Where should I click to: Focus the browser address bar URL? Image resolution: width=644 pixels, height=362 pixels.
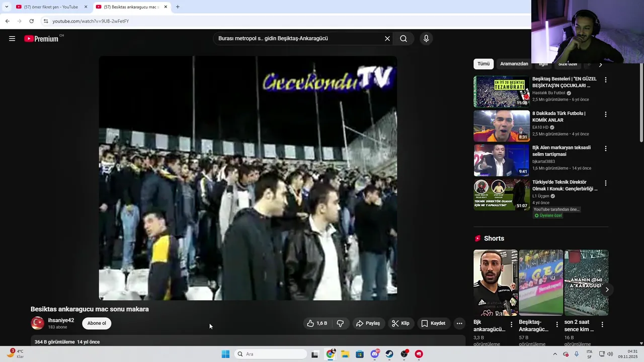91,21
